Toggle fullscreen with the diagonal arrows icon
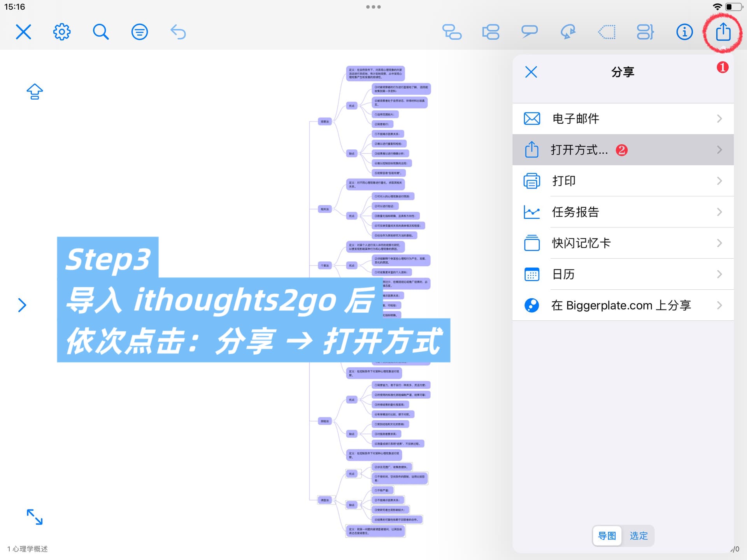747x560 pixels. coord(35,517)
